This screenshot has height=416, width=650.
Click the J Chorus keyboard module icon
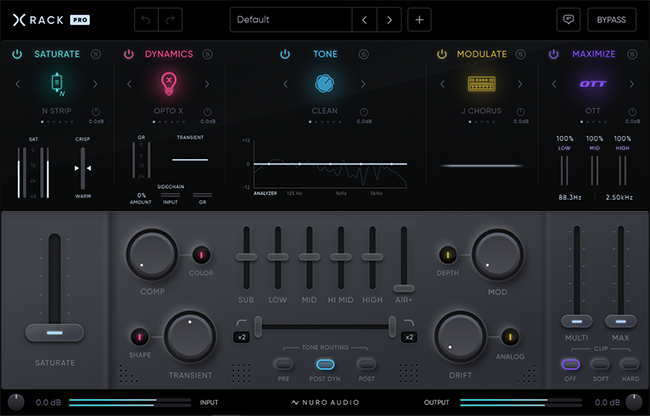tap(481, 84)
